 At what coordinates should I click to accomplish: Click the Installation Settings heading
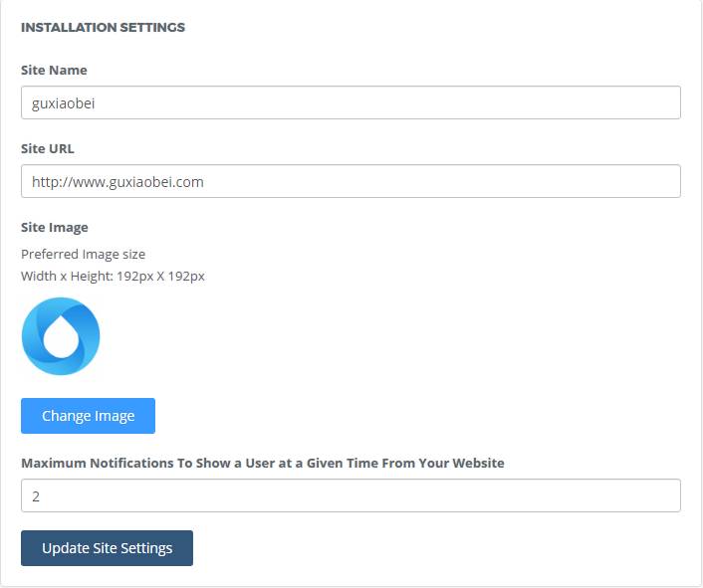(x=103, y=27)
